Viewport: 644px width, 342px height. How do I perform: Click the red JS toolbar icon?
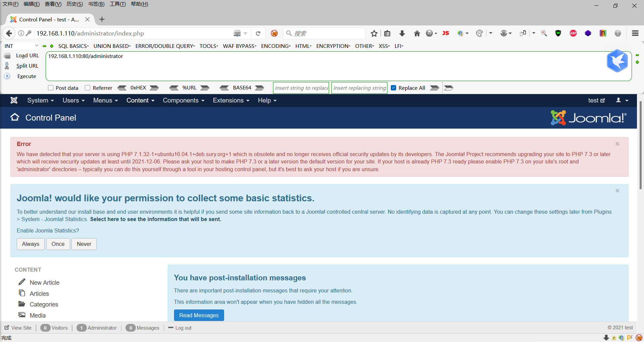[445, 33]
